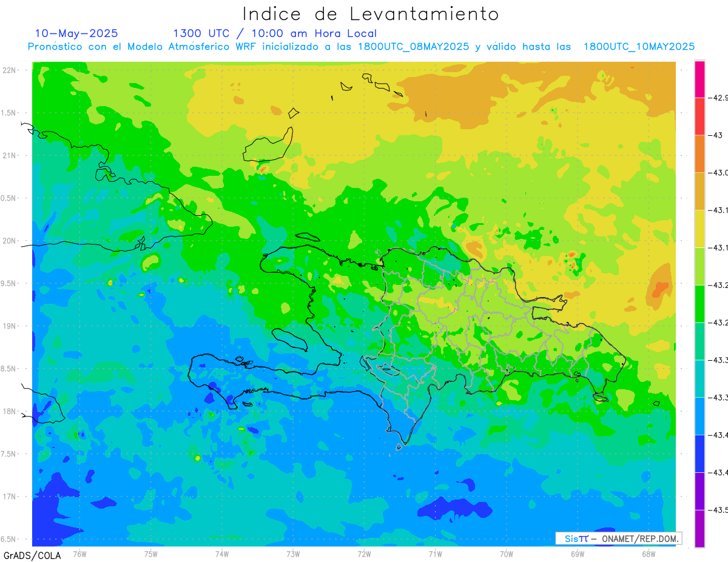This screenshot has height=562, width=728.
Task: Click the yellow legend swatch
Action: [x=699, y=229]
